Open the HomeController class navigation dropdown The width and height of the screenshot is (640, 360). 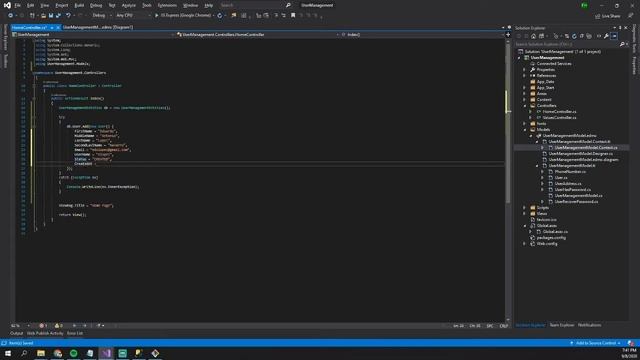(x=258, y=35)
